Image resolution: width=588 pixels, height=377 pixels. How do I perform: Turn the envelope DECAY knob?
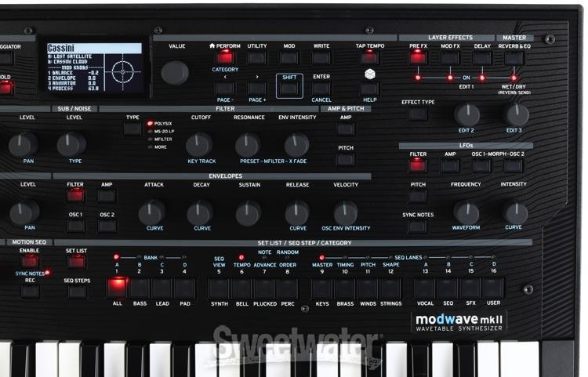(x=200, y=212)
